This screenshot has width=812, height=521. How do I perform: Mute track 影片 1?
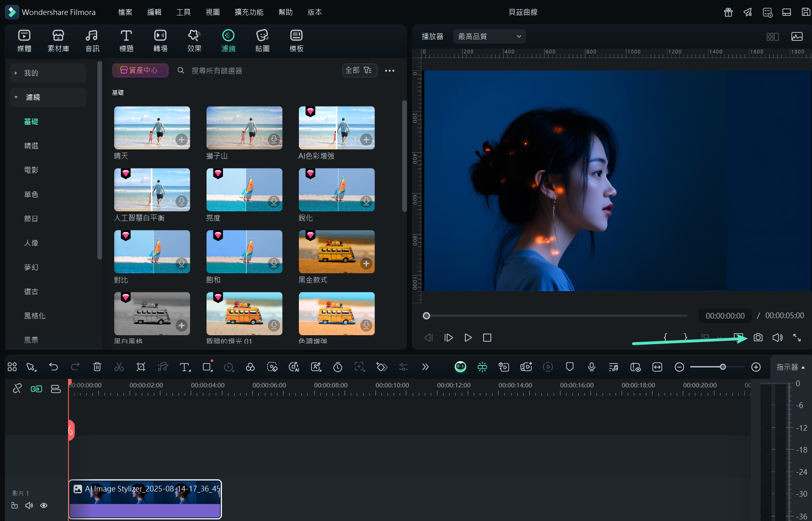[29, 505]
